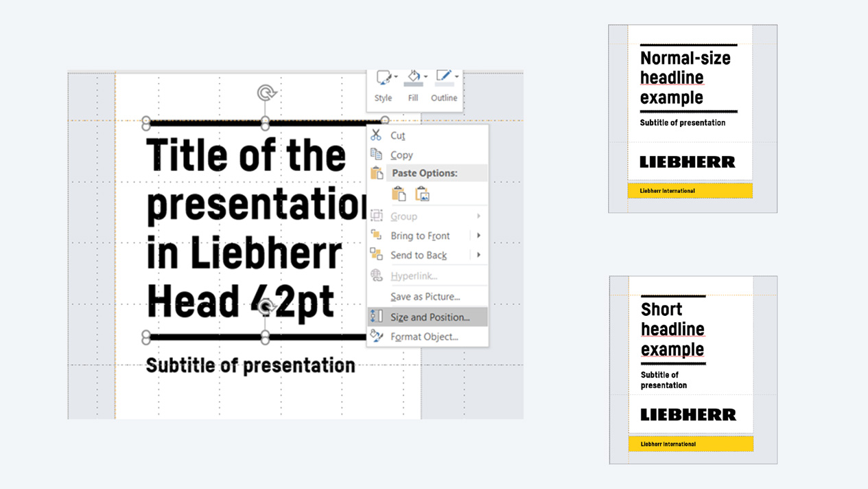This screenshot has width=868, height=489.
Task: Open the Fill dropdown arrow
Action: [426, 77]
